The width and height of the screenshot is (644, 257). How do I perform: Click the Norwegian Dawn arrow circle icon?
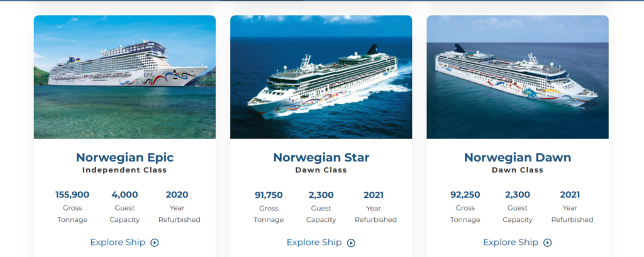click(548, 243)
